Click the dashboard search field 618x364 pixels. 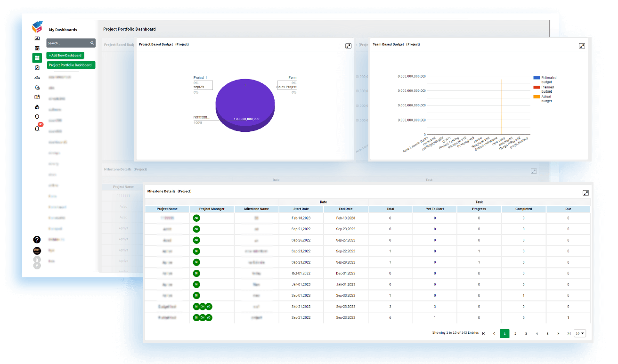(x=70, y=43)
